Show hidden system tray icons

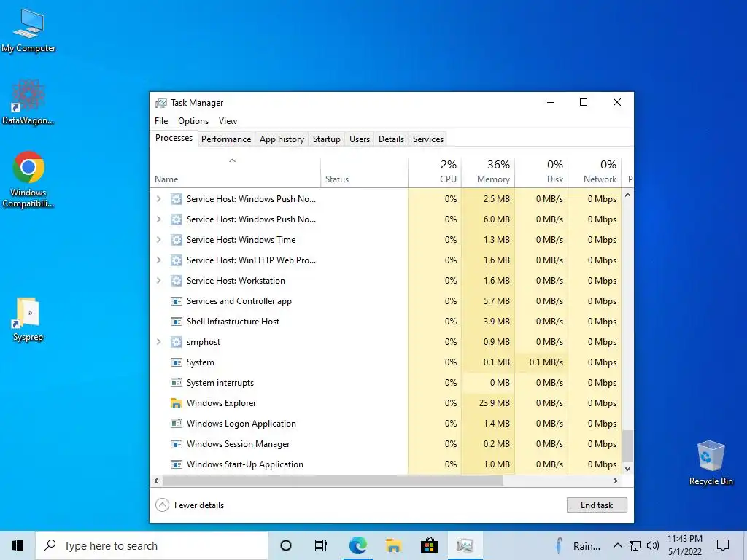pyautogui.click(x=617, y=545)
